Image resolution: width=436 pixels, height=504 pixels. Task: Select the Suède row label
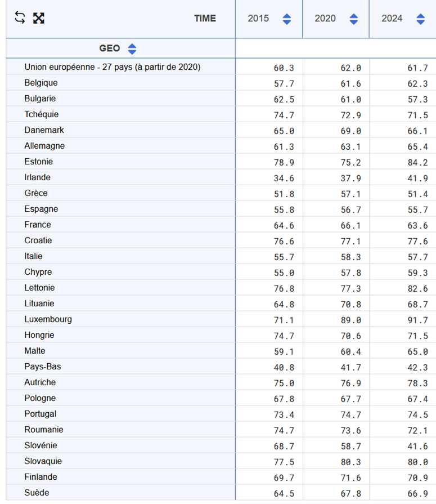[37, 493]
